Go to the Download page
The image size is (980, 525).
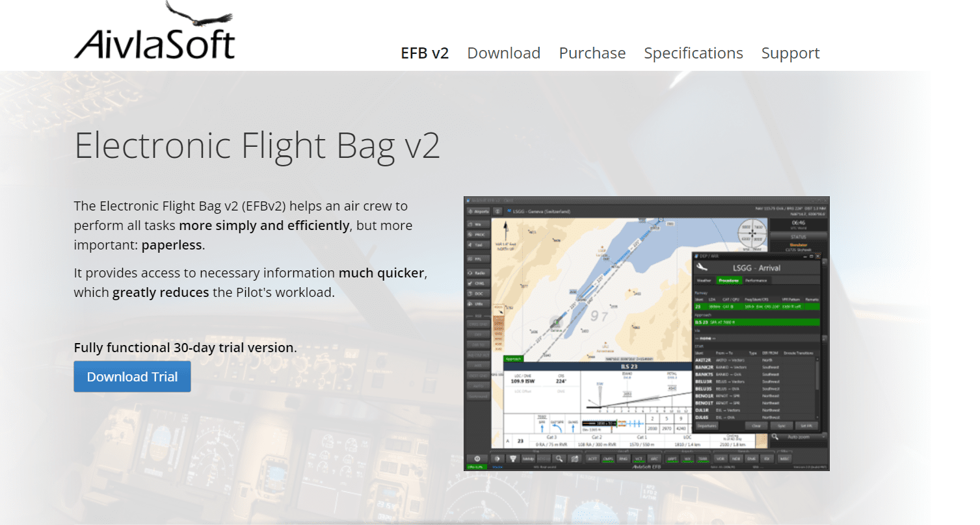[x=504, y=53]
